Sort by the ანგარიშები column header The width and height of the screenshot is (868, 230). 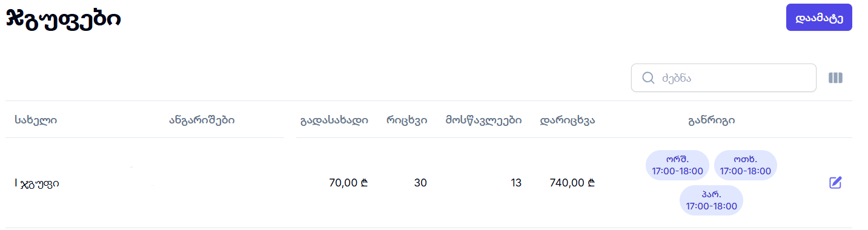[202, 120]
